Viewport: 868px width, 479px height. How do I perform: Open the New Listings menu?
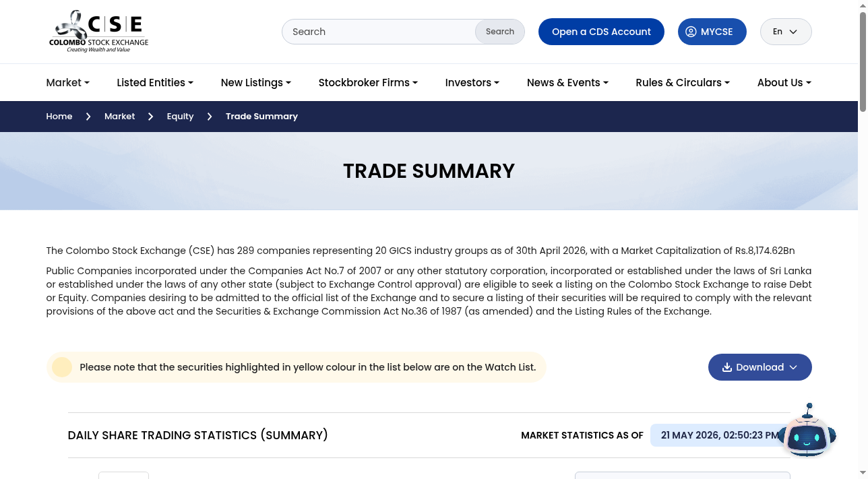tap(256, 82)
